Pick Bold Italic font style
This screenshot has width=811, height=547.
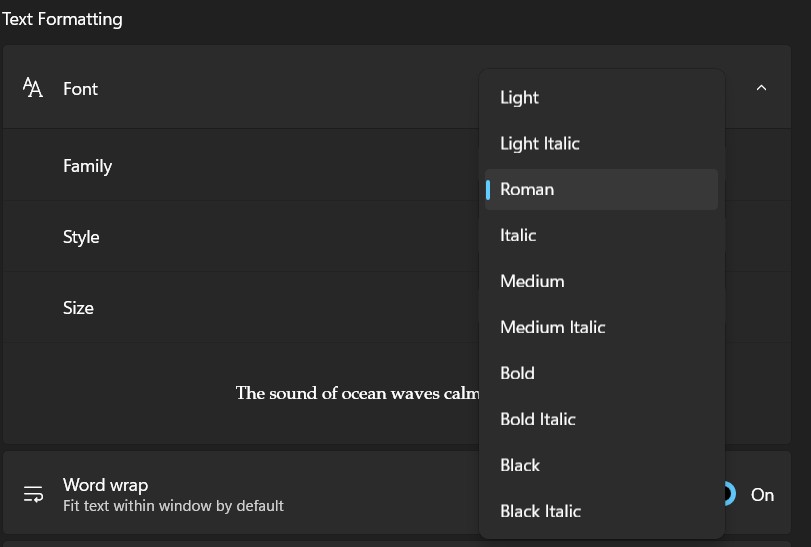538,420
